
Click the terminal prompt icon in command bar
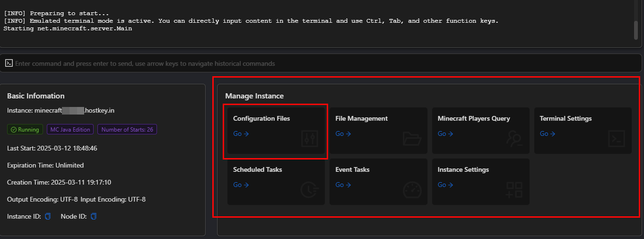pyautogui.click(x=9, y=63)
